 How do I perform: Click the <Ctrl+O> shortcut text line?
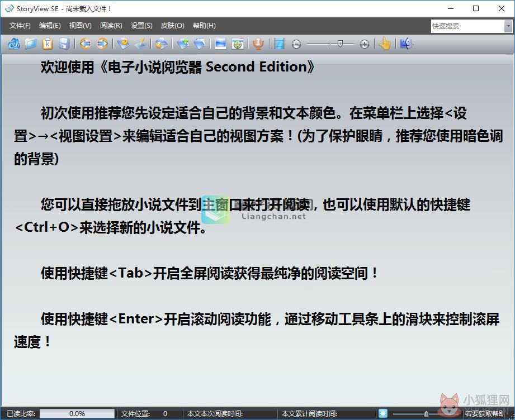[111, 227]
